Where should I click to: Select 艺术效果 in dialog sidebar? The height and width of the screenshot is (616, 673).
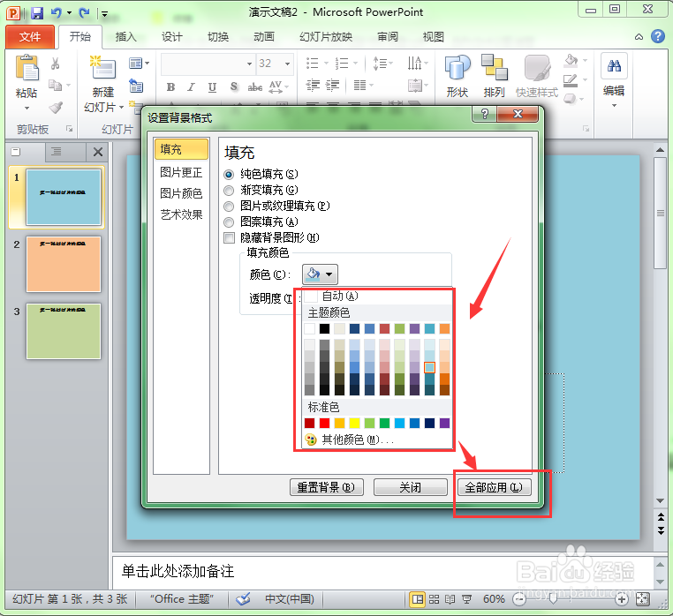click(181, 214)
